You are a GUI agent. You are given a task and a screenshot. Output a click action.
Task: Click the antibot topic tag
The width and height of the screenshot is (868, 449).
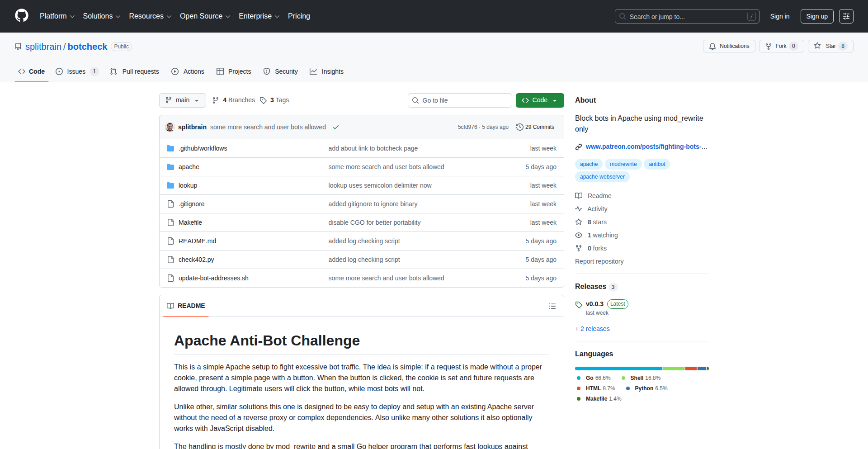pyautogui.click(x=657, y=164)
